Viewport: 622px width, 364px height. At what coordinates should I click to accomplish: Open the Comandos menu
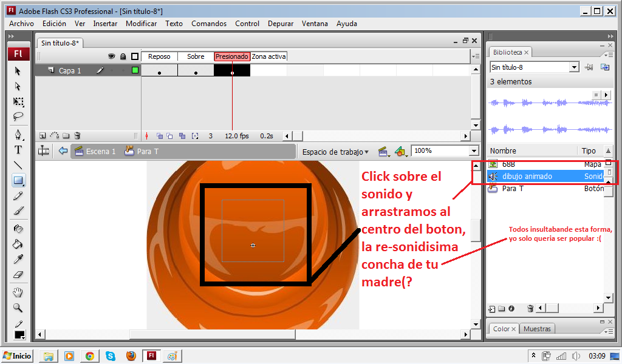209,24
